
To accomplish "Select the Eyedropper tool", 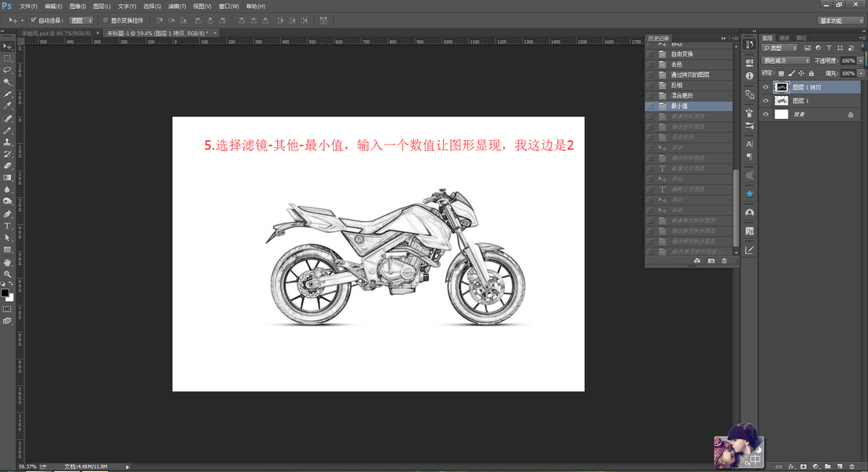I will pyautogui.click(x=7, y=105).
